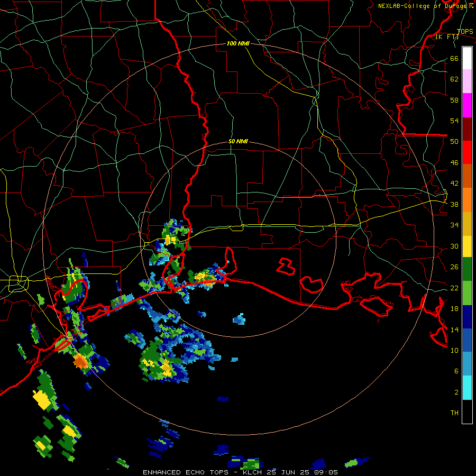Viewport: 476px width, 476px height.
Task: Click the legend value 66
Action: coord(454,58)
